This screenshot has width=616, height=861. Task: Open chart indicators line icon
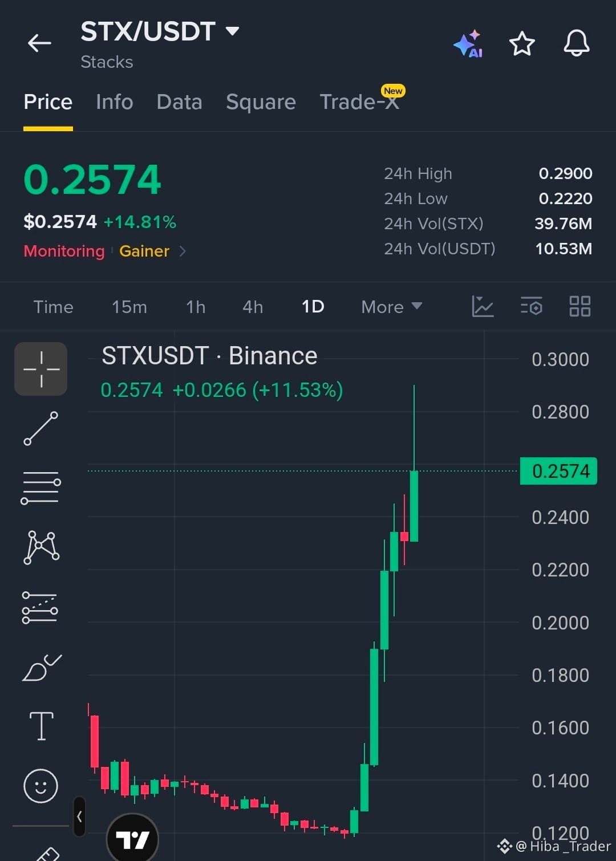pyautogui.click(x=483, y=307)
